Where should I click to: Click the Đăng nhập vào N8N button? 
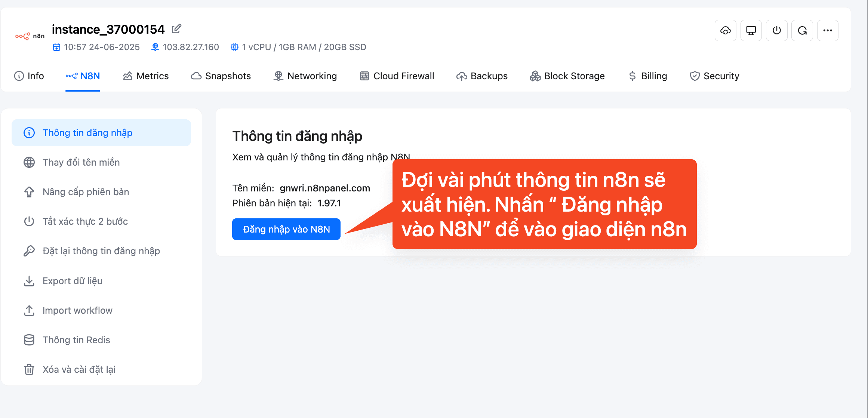tap(286, 229)
